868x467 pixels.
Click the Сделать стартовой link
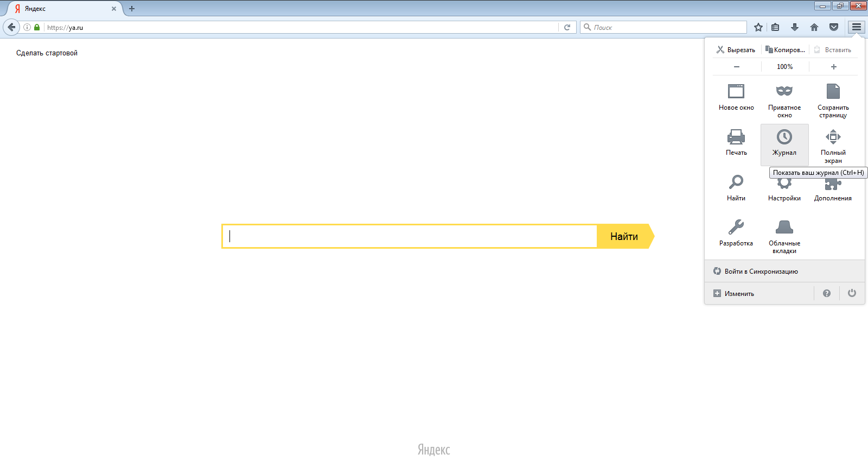click(x=47, y=53)
